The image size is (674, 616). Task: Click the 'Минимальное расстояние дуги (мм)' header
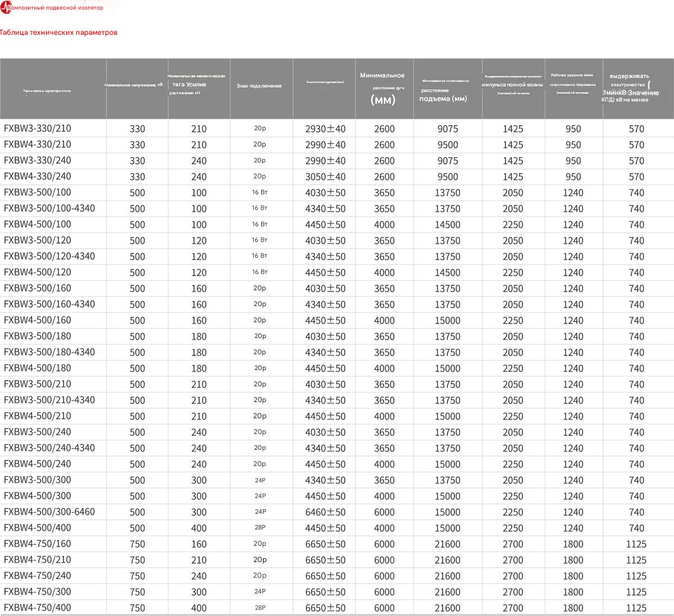[x=384, y=88]
